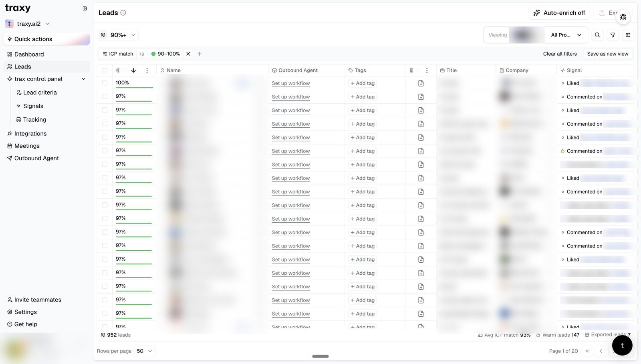Screen dimensions: 641x364
Task: Open the funnel filter icon
Action: [x=613, y=35]
